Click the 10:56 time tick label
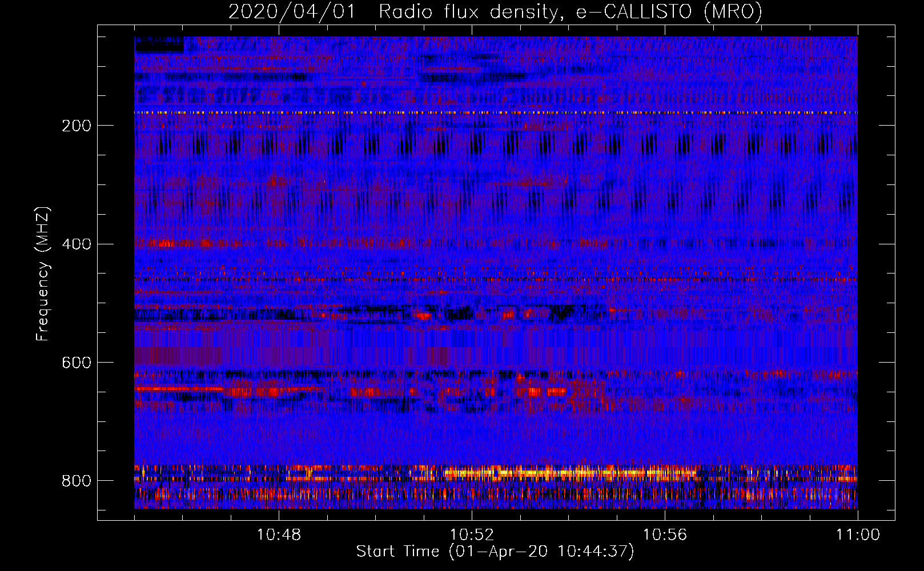The image size is (924, 571). click(665, 535)
